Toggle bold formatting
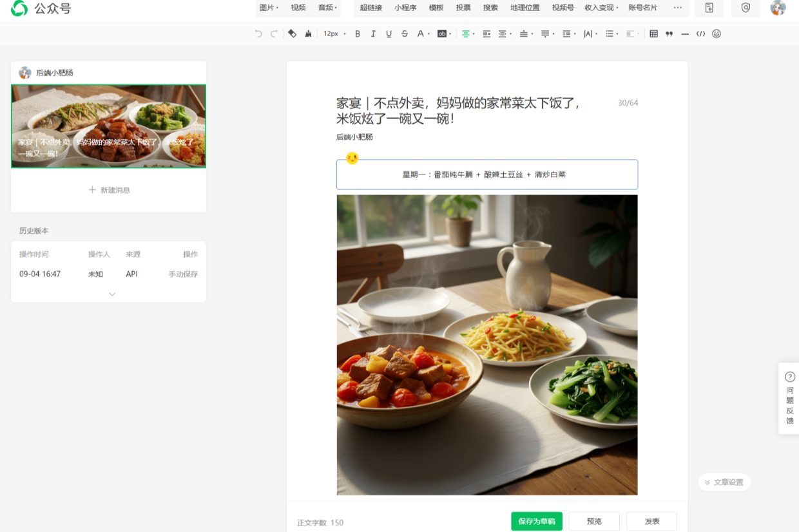This screenshot has height=532, width=799. [x=358, y=33]
